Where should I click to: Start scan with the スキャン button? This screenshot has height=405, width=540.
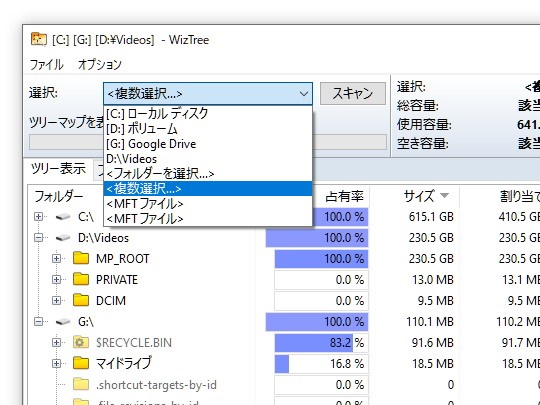pyautogui.click(x=353, y=93)
